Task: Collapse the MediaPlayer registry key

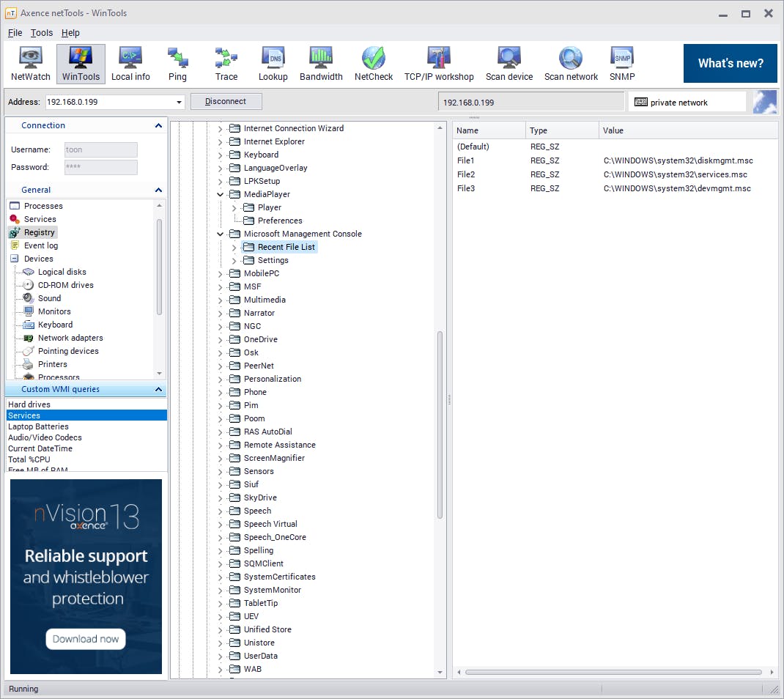Action: pyautogui.click(x=220, y=194)
